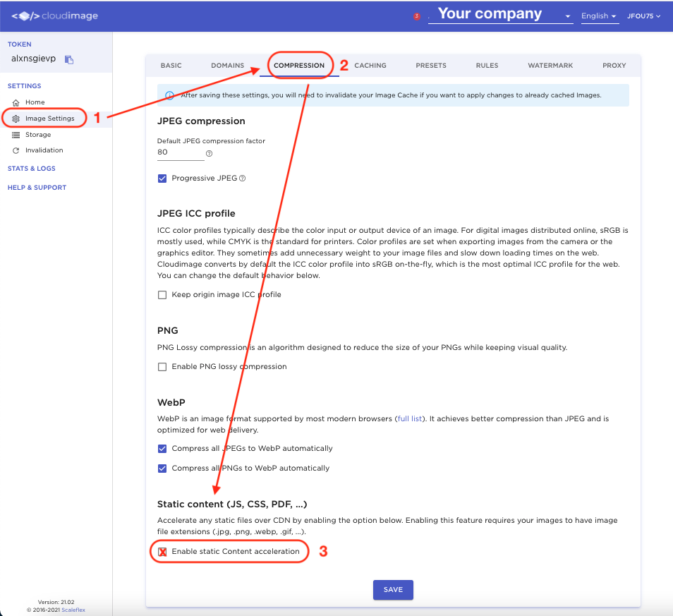Click the Home house icon in sidebar

pos(16,103)
